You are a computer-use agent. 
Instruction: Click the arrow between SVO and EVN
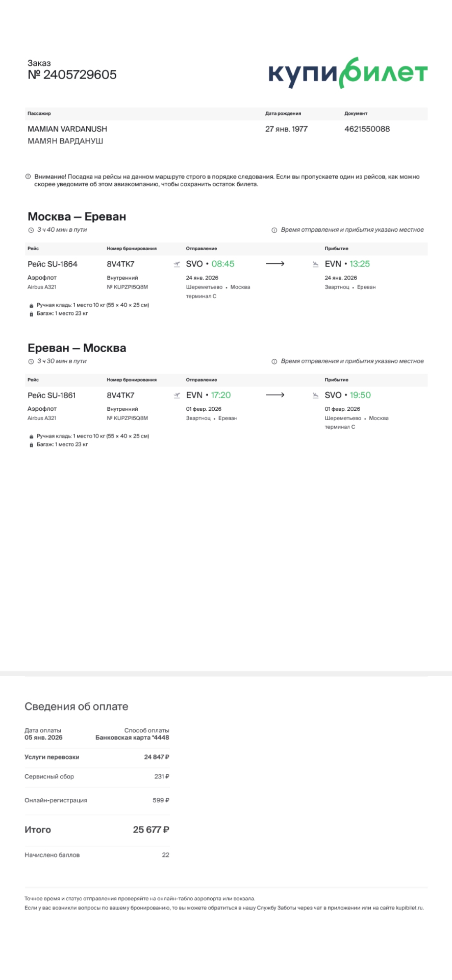pyautogui.click(x=275, y=264)
